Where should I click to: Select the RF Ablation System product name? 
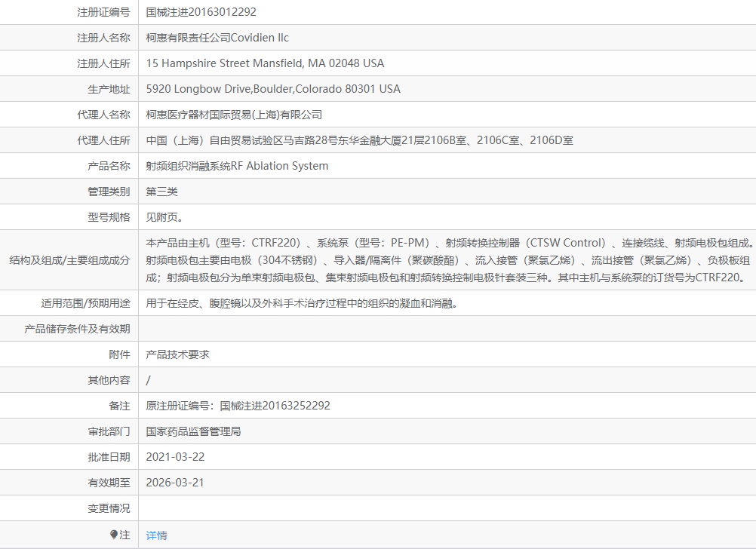tap(238, 166)
